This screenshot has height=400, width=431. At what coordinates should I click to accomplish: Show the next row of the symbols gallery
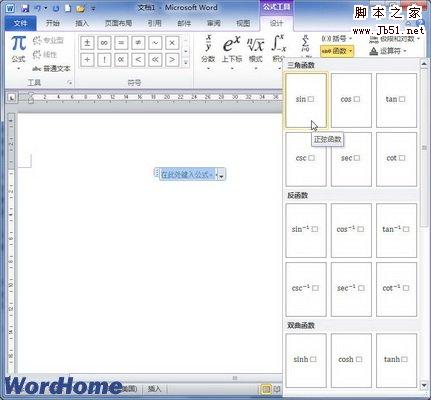186,51
